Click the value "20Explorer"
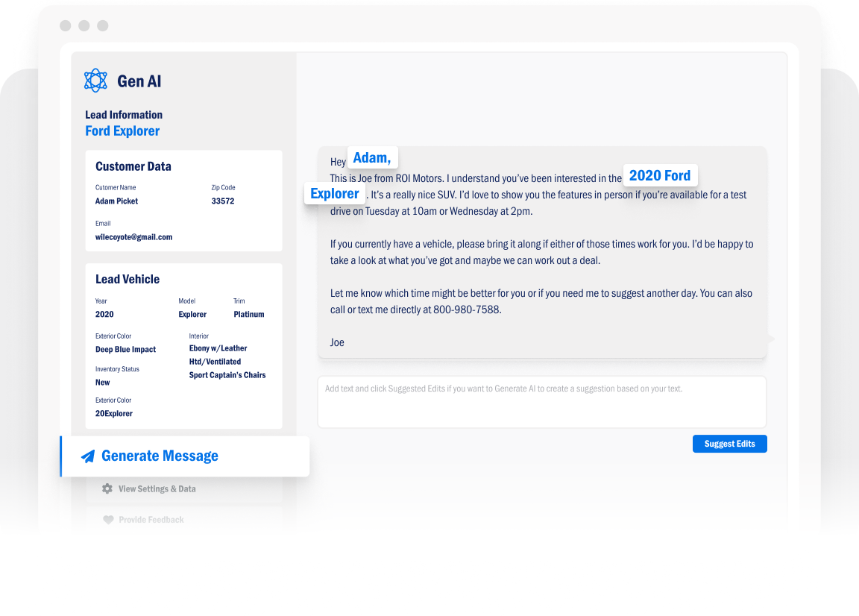Image resolution: width=859 pixels, height=616 pixels. coord(114,414)
